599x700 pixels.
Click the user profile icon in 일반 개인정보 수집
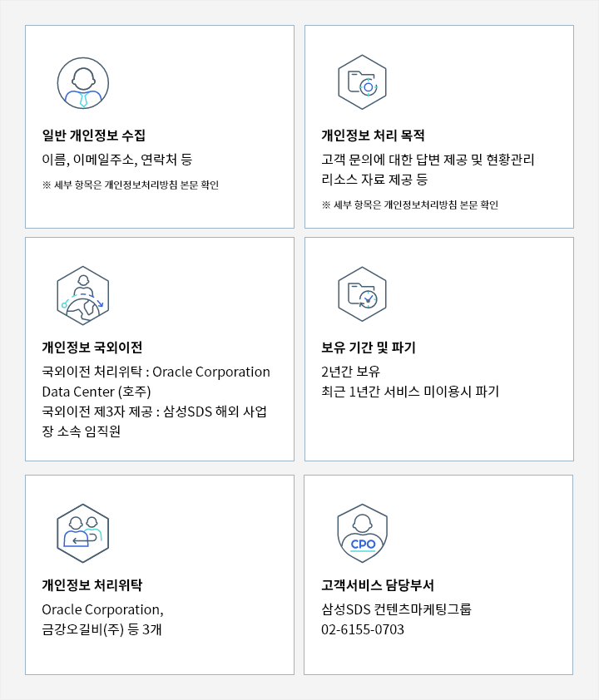click(83, 83)
